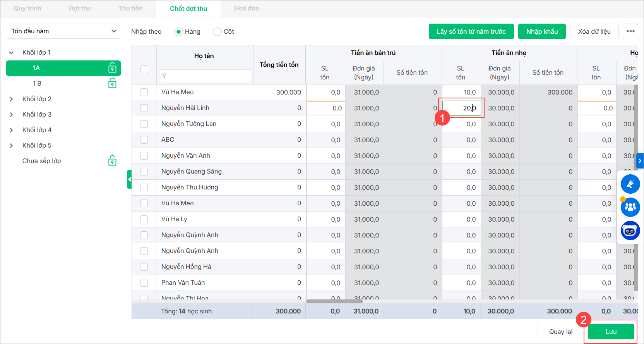Image resolution: width=644 pixels, height=344 pixels.
Task: Switch to the Hoá đơn tab
Action: [x=247, y=9]
